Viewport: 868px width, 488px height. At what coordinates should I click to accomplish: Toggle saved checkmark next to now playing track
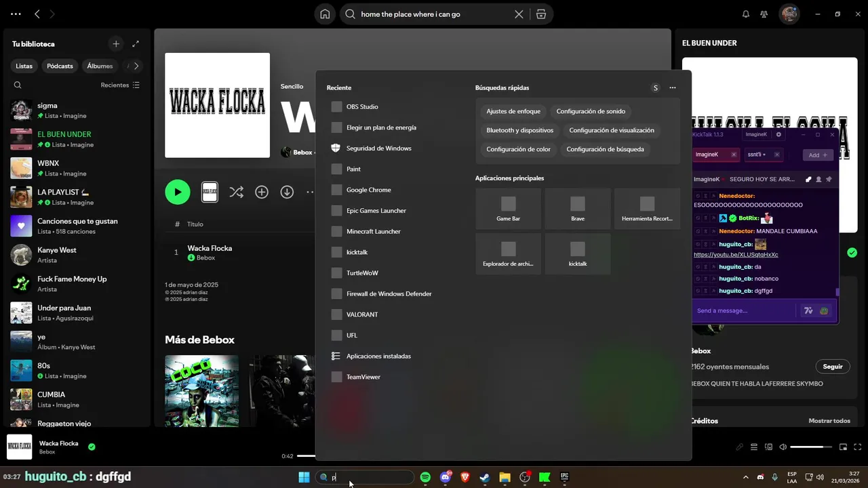coord(92,447)
